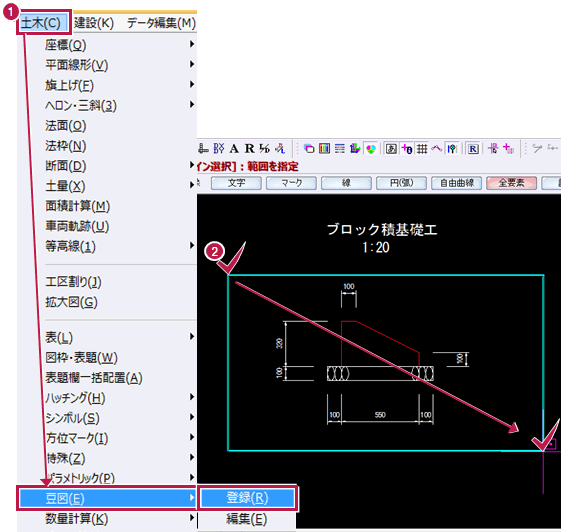Click the boxed blue R toolbar icon

[473, 149]
